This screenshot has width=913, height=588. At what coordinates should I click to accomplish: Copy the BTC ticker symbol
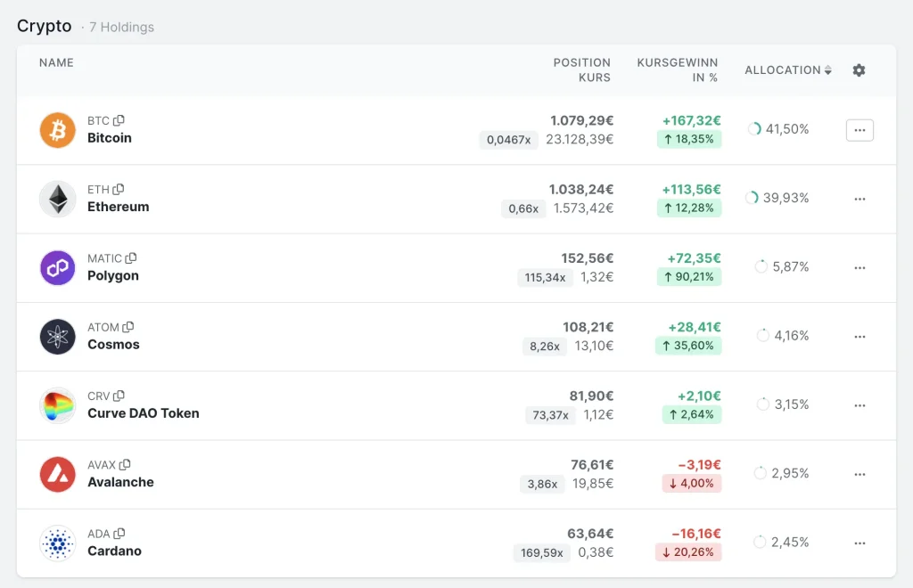coord(119,120)
